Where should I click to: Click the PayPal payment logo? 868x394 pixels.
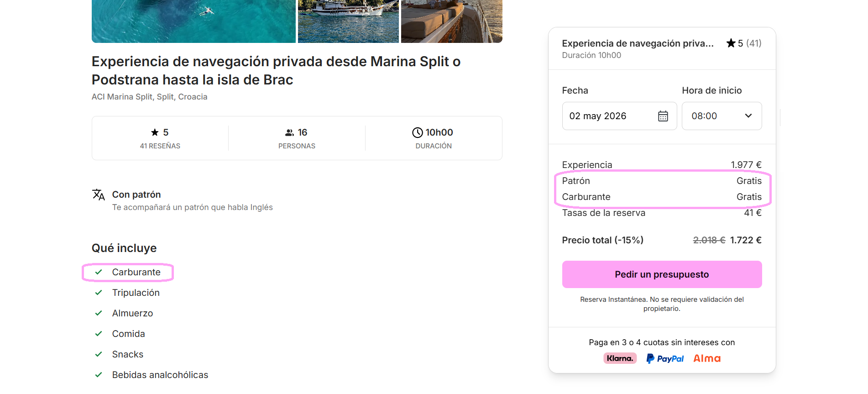click(665, 358)
